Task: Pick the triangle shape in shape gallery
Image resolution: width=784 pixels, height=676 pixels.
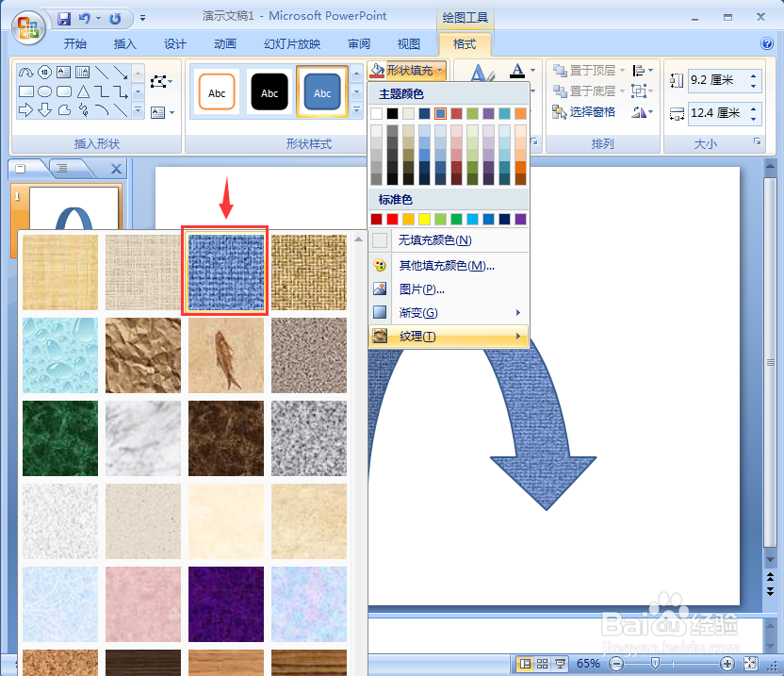Action: [84, 91]
